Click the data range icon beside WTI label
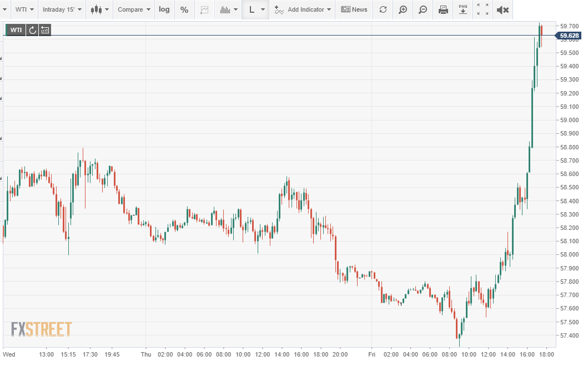This screenshot has width=588, height=366. coord(45,30)
